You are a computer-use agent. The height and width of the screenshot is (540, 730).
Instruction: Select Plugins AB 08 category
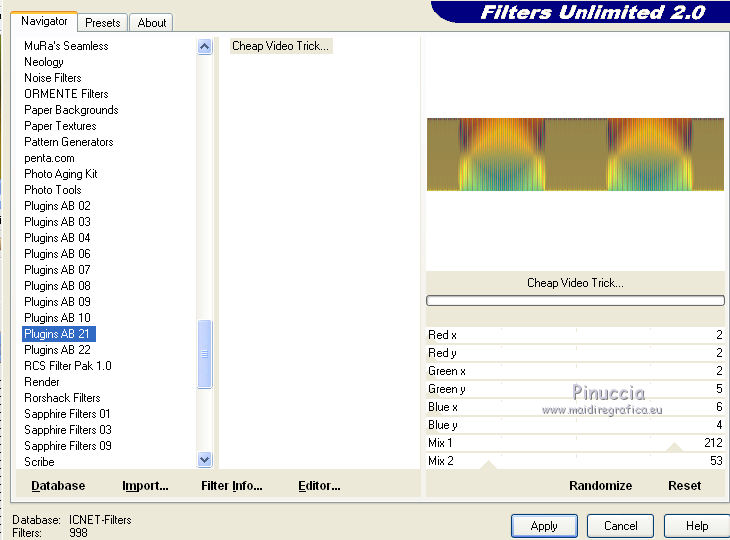(x=57, y=286)
